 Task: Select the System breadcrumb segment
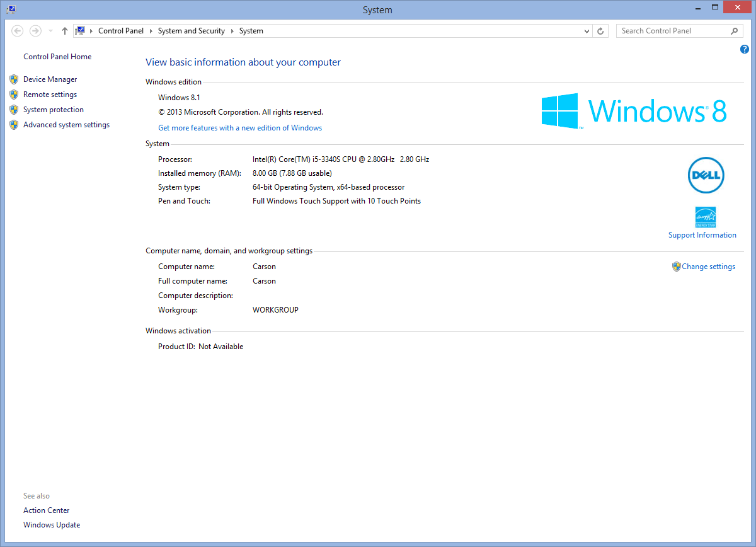pyautogui.click(x=251, y=31)
